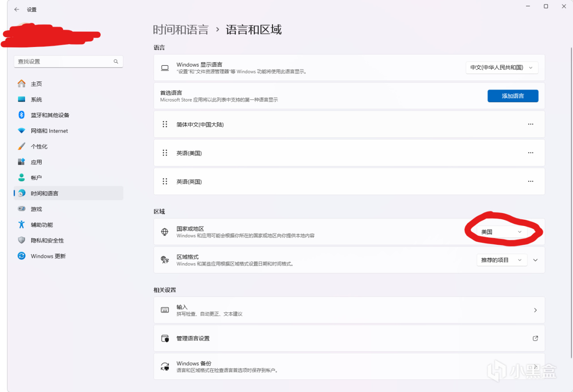The width and height of the screenshot is (573, 392).
Task: Open the Windows 显示语言 dropdown
Action: click(x=502, y=68)
